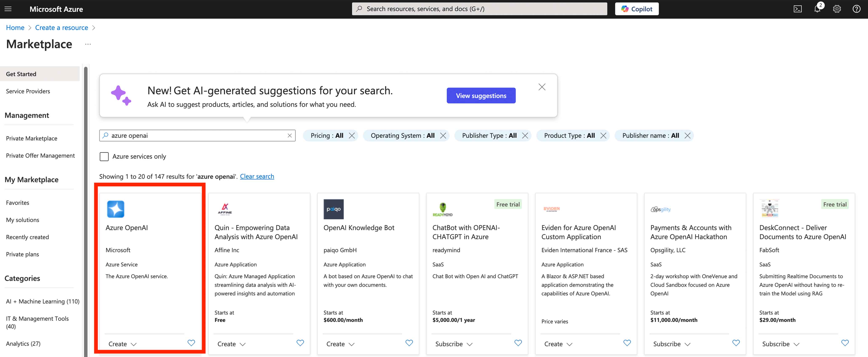Remove the Publisher name filter
This screenshot has width=868, height=357.
(x=687, y=136)
